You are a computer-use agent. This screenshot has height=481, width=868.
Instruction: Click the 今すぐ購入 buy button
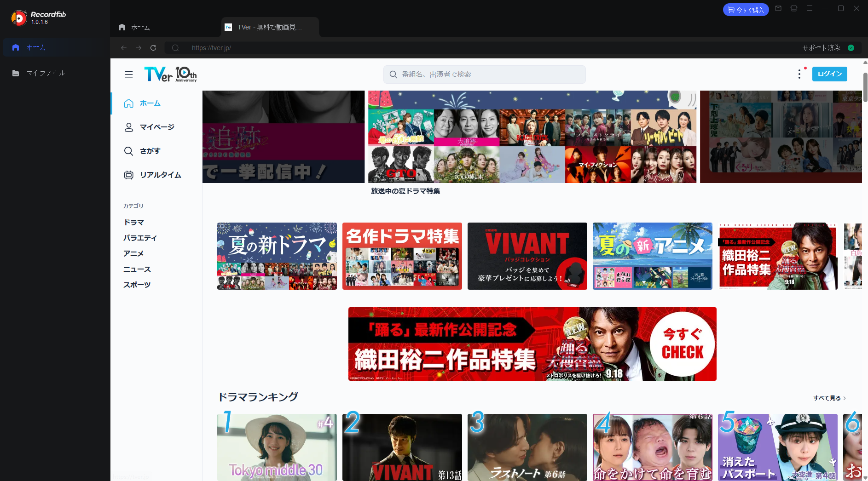pos(746,10)
